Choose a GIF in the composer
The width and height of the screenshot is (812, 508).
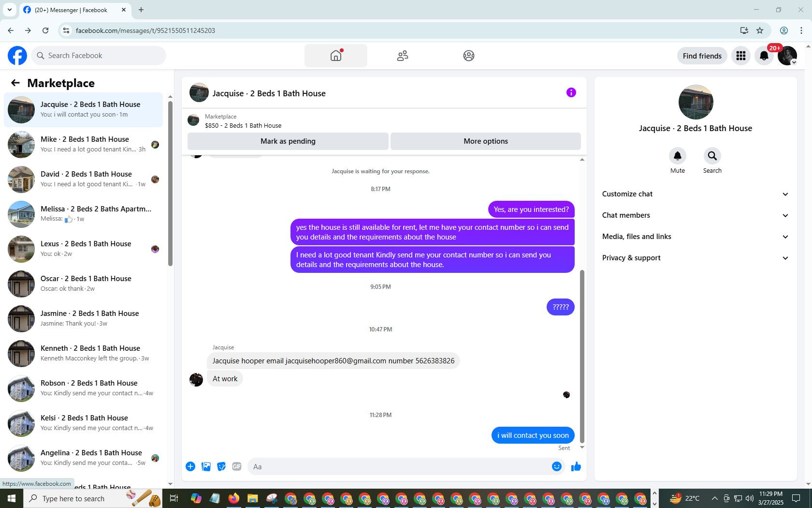click(237, 466)
